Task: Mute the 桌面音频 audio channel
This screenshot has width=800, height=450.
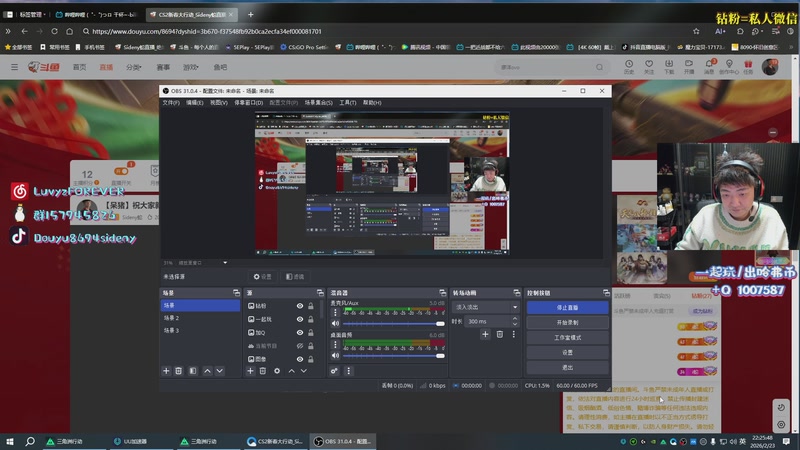Action: (335, 356)
